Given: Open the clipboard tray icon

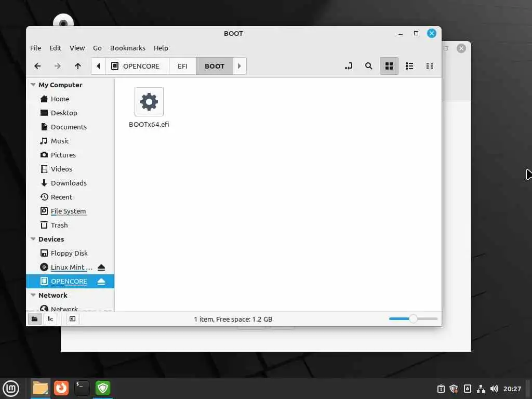Looking at the screenshot, I should click(x=441, y=389).
